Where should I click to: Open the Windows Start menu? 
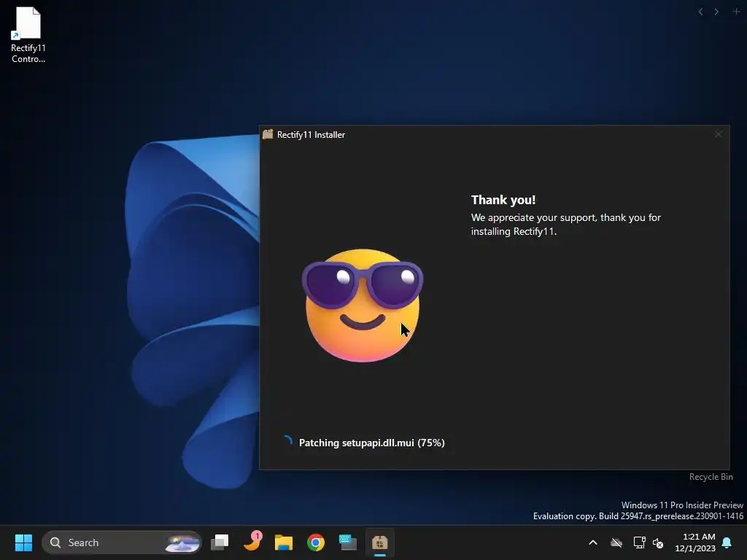click(x=23, y=542)
